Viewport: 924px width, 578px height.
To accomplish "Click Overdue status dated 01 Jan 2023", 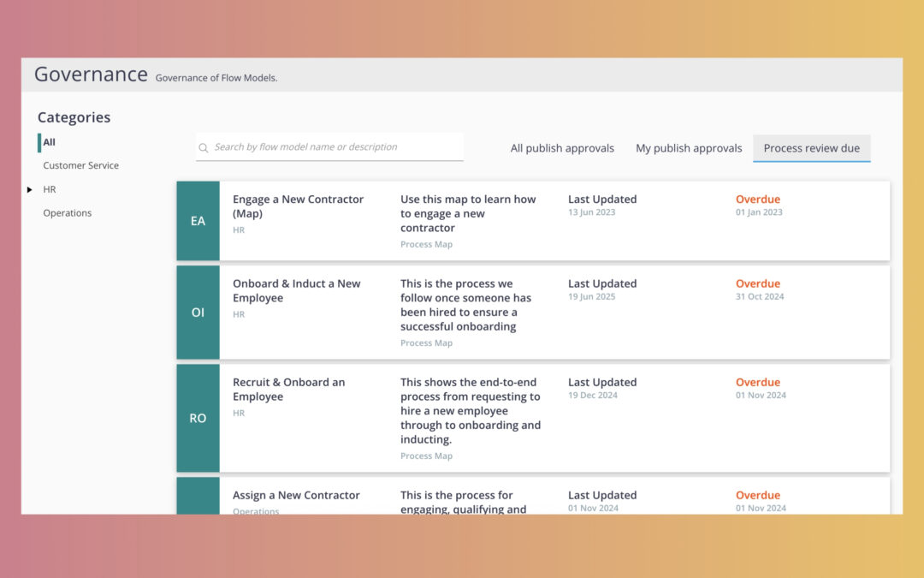I will (758, 200).
